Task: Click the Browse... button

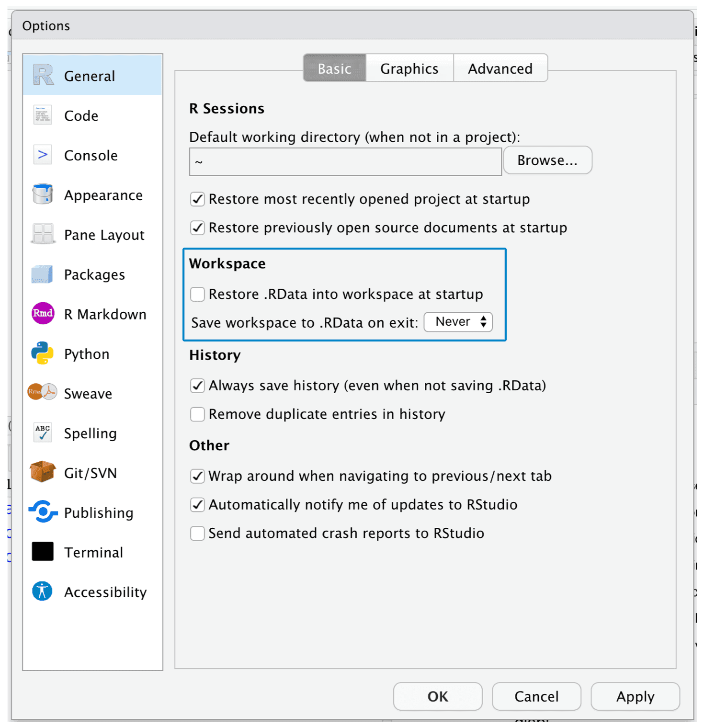Action: point(547,160)
